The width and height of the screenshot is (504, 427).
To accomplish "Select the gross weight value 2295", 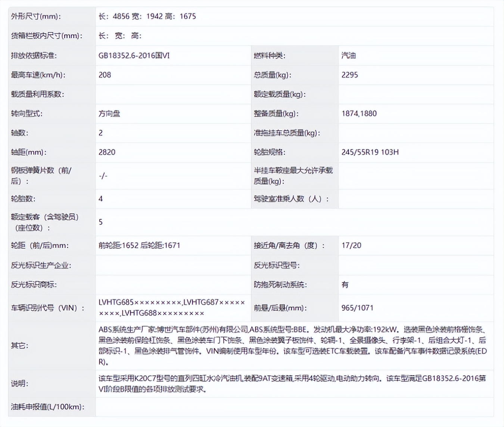I will pos(350,75).
